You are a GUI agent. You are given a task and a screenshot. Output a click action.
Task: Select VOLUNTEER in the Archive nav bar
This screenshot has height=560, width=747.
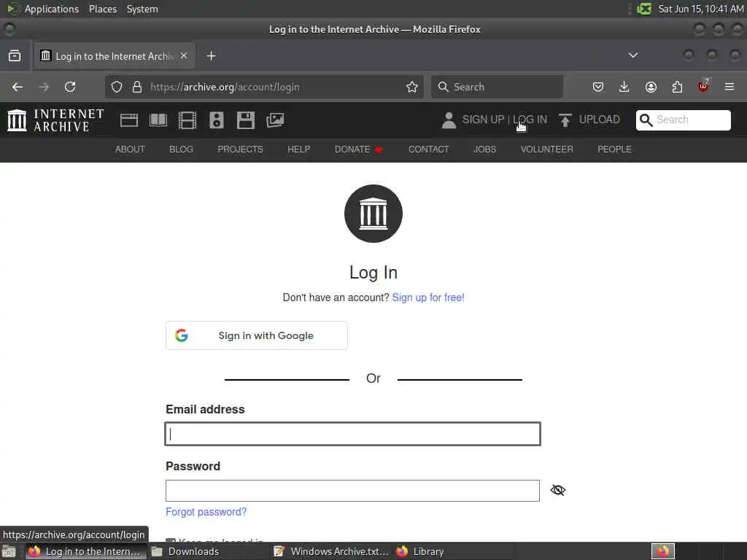pos(547,149)
